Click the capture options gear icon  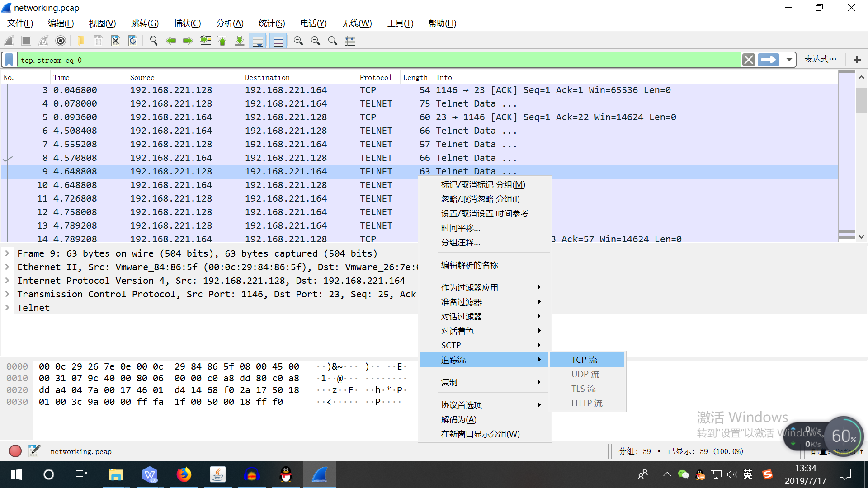60,41
